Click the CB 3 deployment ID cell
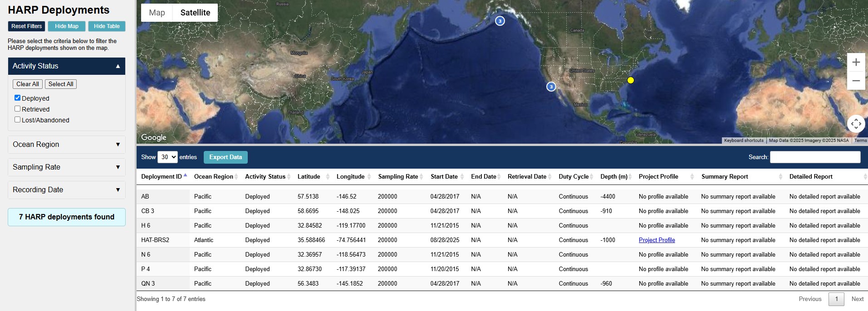868x311 pixels. coord(163,211)
